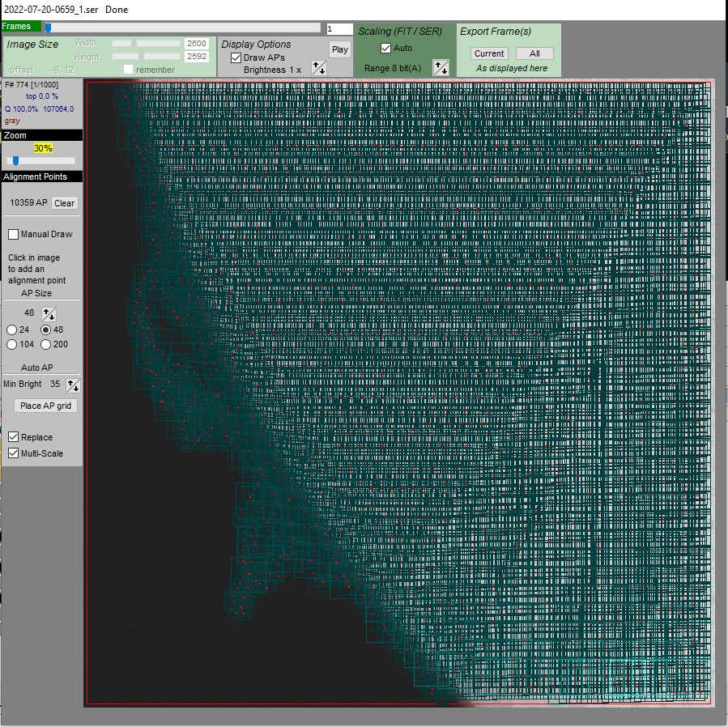
Task: Click the Zoom slider handle
Action: coord(15,161)
